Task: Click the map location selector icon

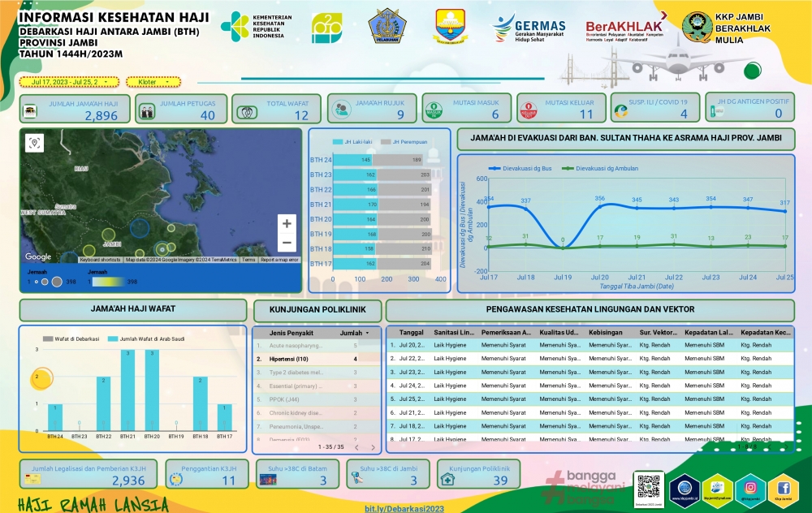Action: pyautogui.click(x=34, y=143)
